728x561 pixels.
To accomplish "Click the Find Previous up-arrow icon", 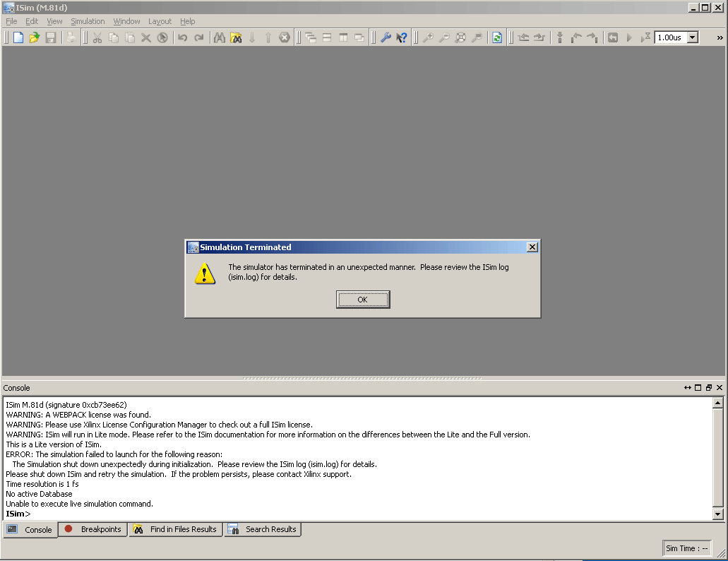I will click(x=268, y=37).
